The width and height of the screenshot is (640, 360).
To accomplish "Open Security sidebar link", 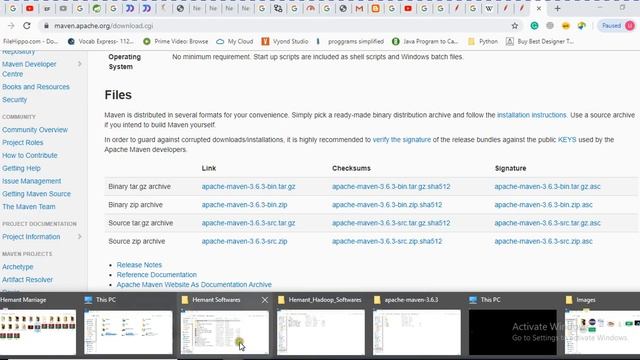I will [14, 100].
